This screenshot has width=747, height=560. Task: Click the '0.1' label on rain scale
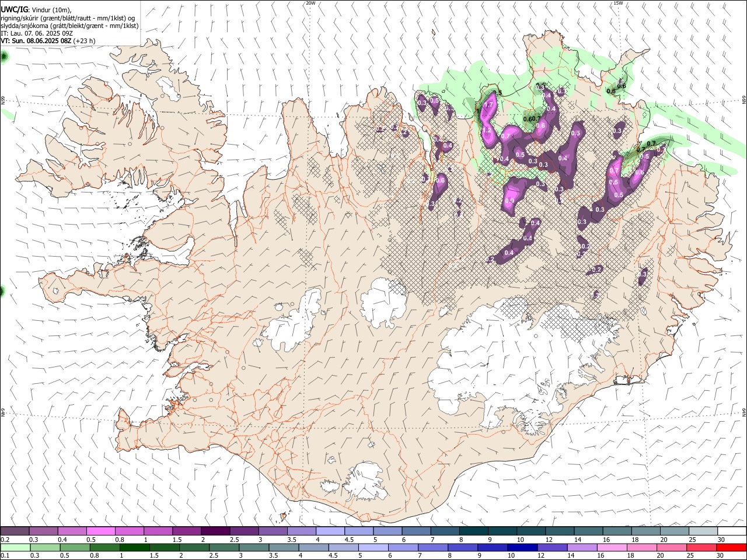click(6, 556)
